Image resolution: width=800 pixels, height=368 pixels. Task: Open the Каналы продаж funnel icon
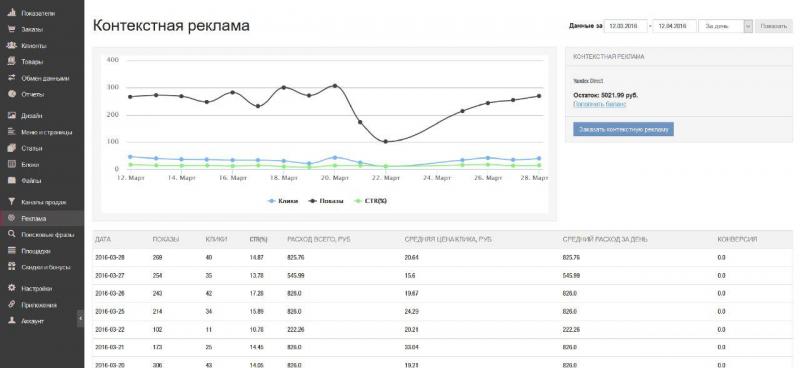click(11, 202)
